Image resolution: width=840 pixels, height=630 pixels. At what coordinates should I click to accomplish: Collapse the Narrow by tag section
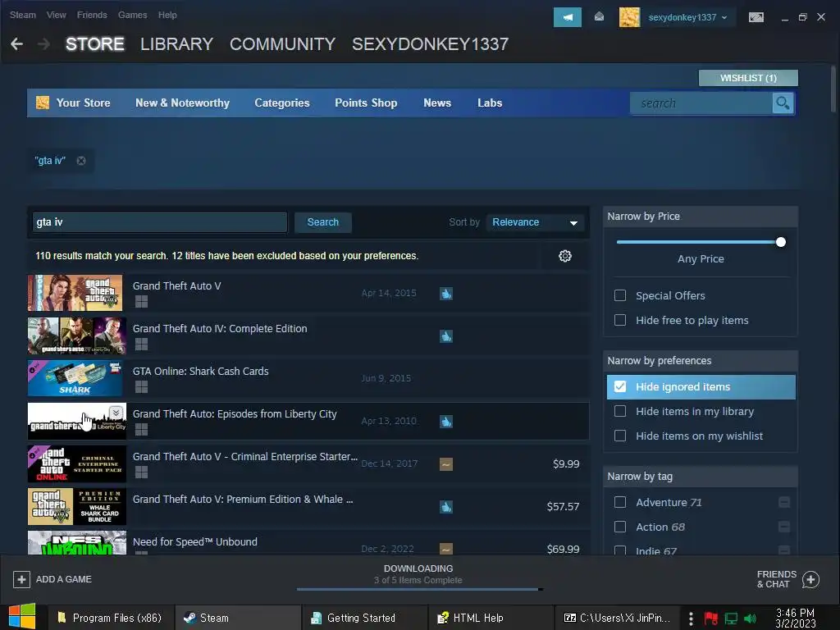[x=701, y=477]
